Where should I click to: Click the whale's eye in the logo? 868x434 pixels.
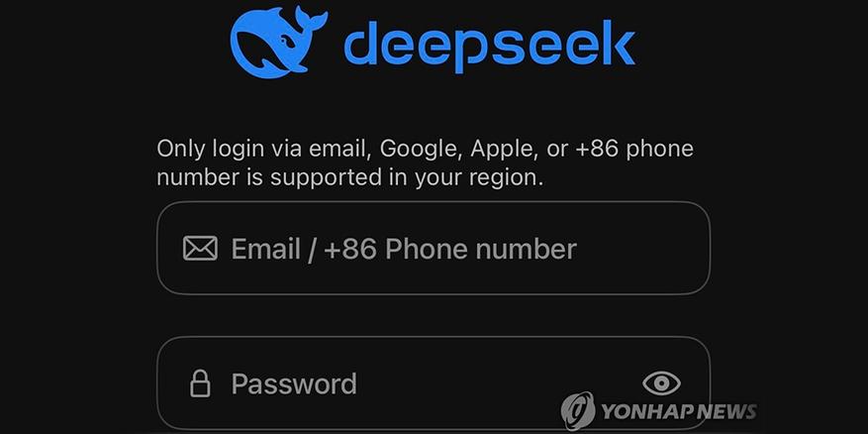[x=284, y=40]
